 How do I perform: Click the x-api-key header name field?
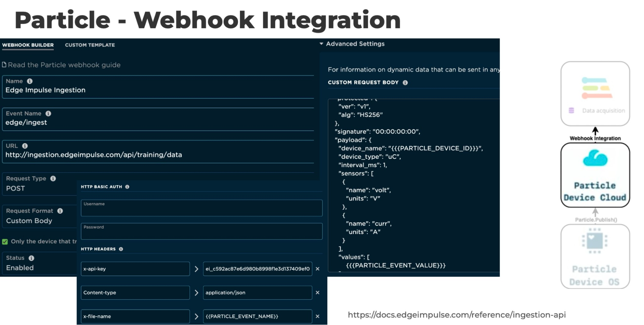pos(135,269)
